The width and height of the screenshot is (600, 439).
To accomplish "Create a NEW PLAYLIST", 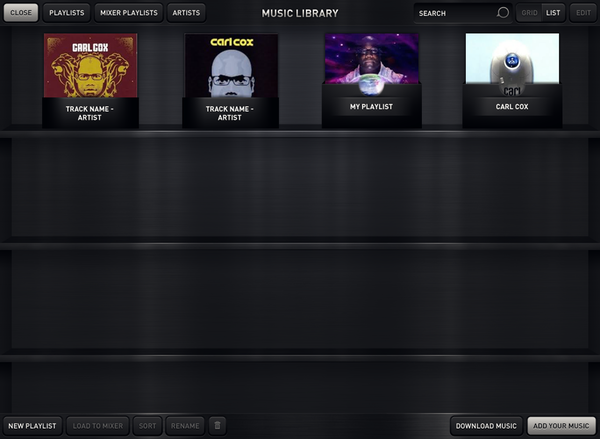I will (33, 426).
